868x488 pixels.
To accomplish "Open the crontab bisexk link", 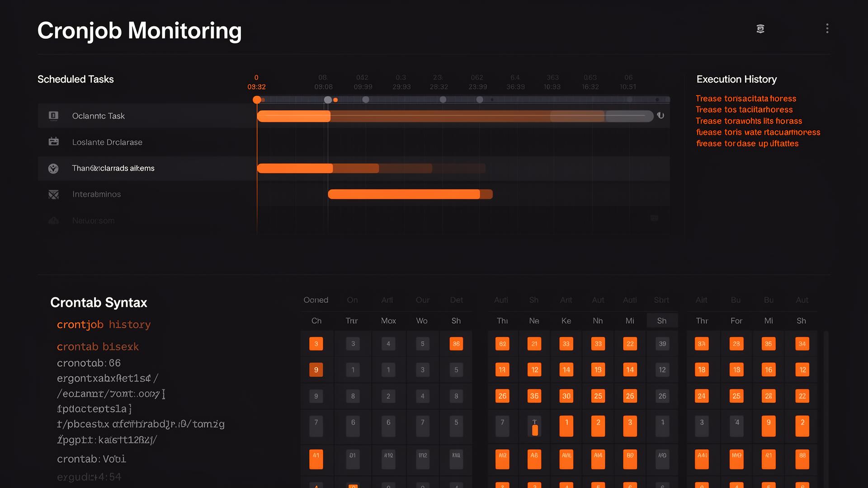I will coord(98,347).
